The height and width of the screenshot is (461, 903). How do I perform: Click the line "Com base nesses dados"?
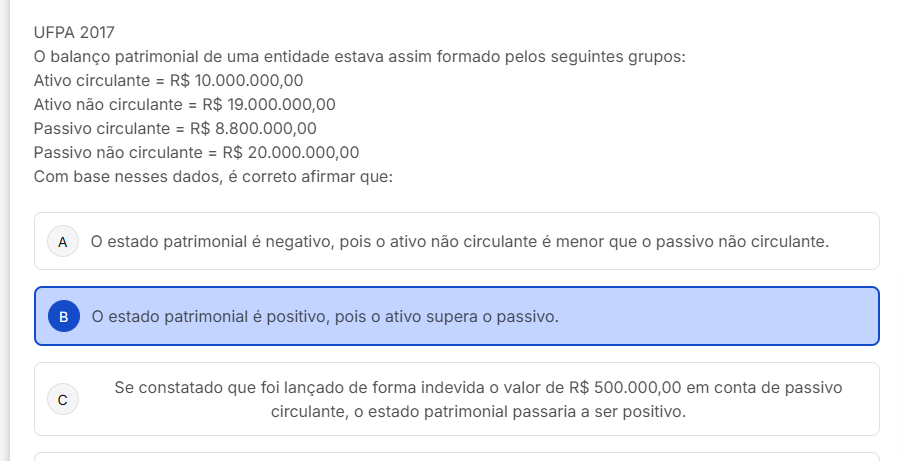(x=213, y=177)
